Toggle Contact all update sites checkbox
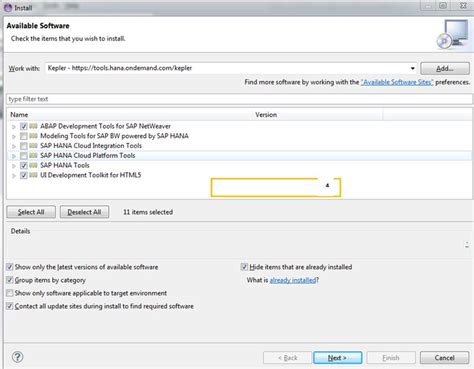 point(10,306)
